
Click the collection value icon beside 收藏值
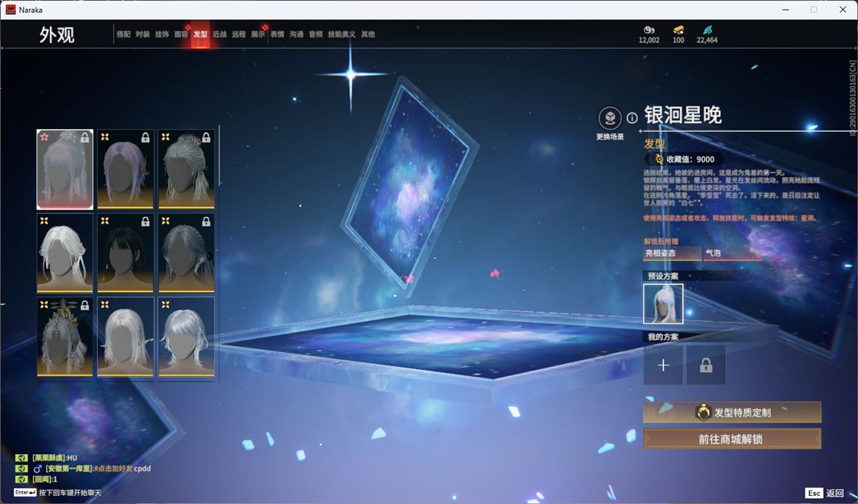pos(658,159)
